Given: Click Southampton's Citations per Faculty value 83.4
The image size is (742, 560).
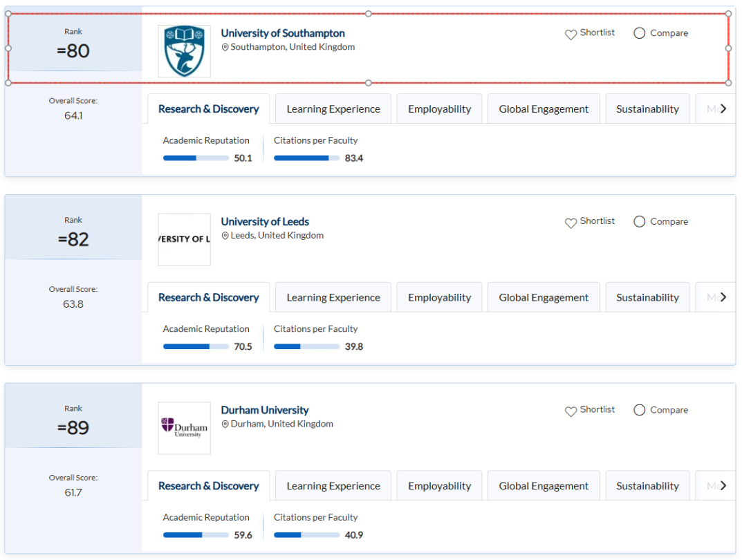Looking at the screenshot, I should [x=354, y=158].
